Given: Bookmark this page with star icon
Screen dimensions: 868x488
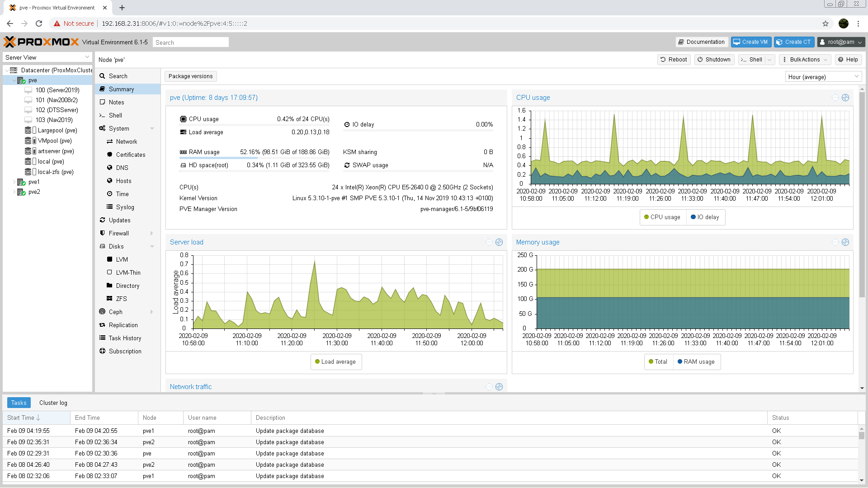Looking at the screenshot, I should [826, 23].
